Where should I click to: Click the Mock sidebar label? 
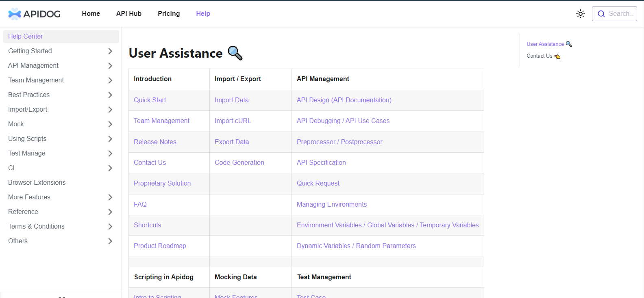[16, 124]
